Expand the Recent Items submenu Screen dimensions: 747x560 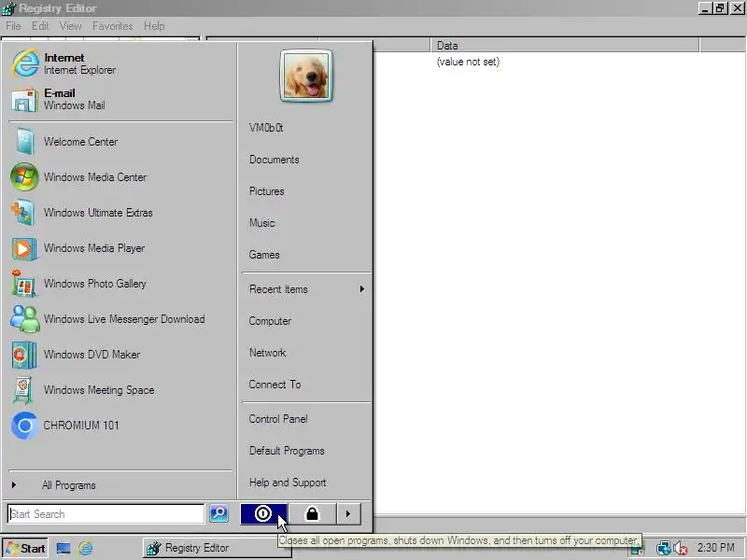pyautogui.click(x=307, y=289)
